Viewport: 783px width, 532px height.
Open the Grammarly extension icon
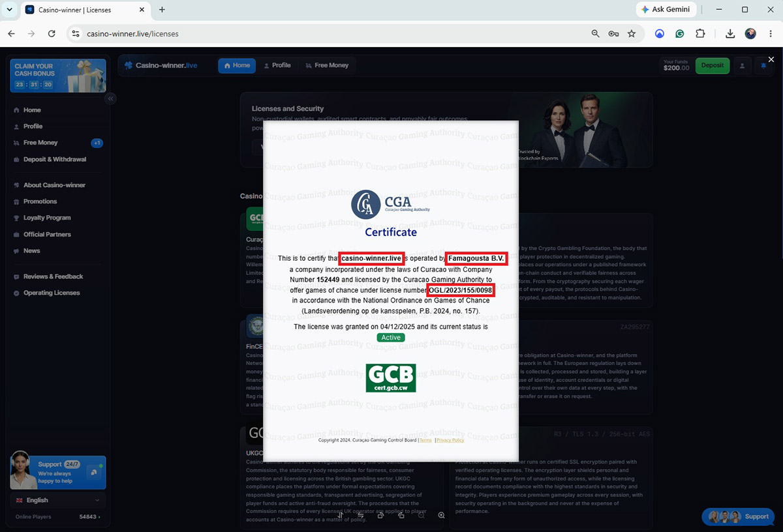(x=679, y=34)
